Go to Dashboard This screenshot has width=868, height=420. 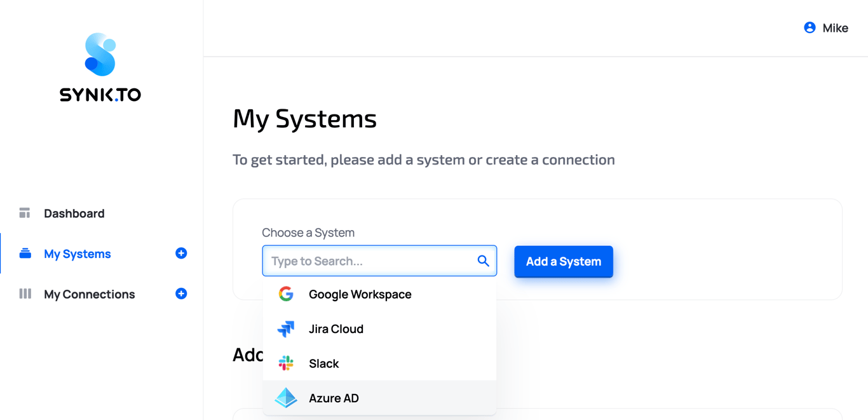[74, 213]
